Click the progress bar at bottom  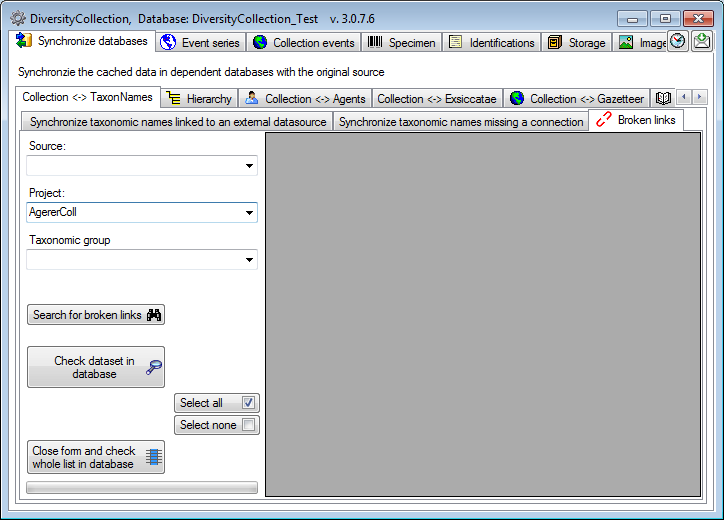pyautogui.click(x=142, y=488)
